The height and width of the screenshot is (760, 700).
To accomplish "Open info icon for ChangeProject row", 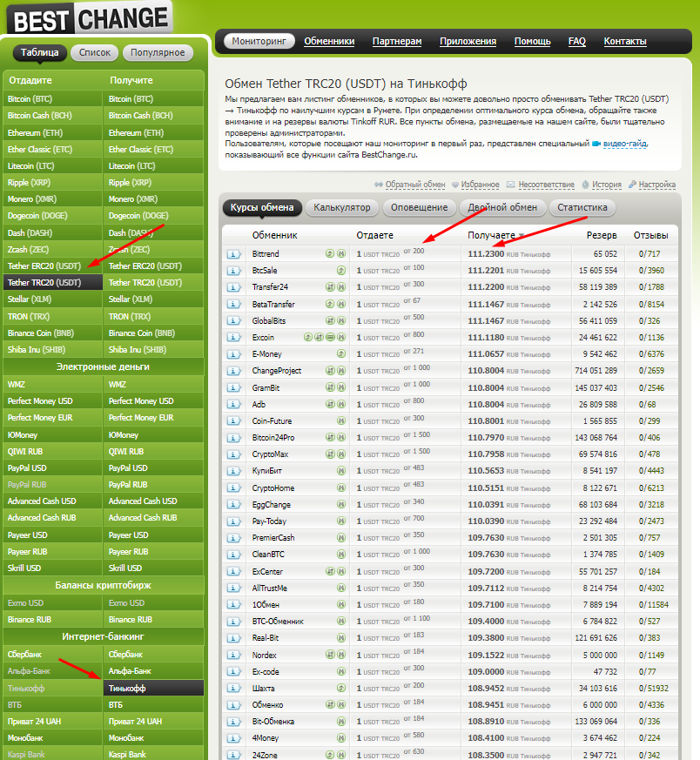I will [233, 371].
